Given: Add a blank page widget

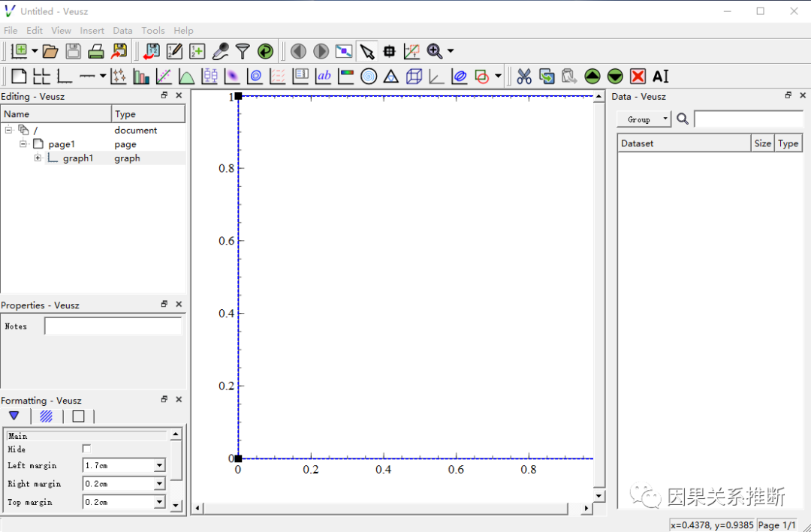Looking at the screenshot, I should [19, 77].
